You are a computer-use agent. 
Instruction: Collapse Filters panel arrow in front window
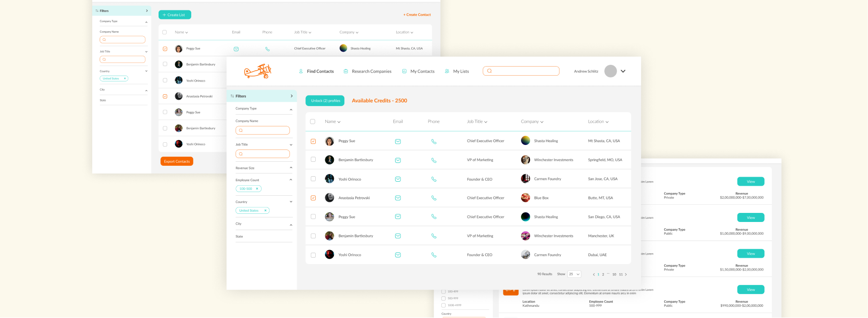[291, 96]
